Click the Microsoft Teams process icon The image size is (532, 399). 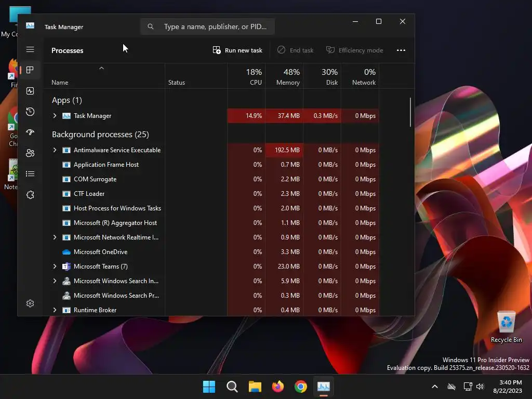[66, 267]
